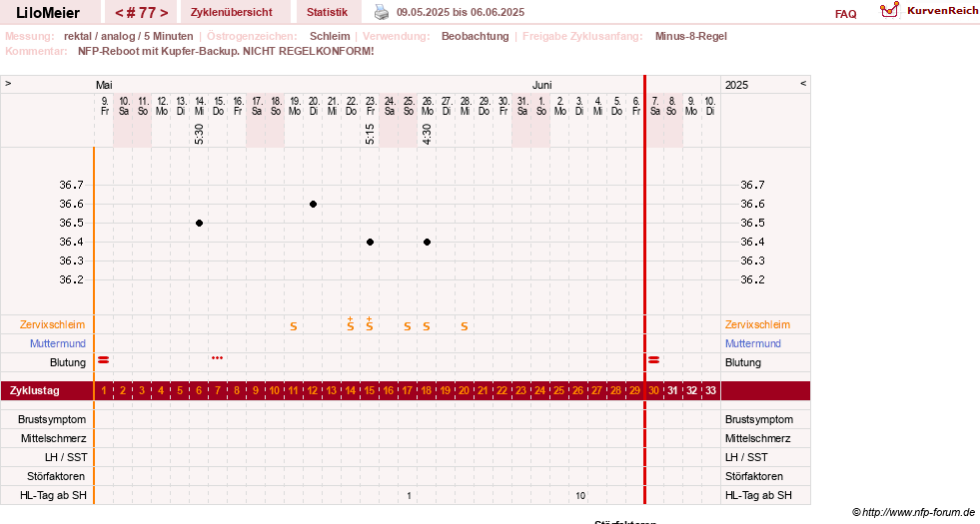Click the left Brustsymptom row label
This screenshot has height=524, width=980.
pyautogui.click(x=52, y=419)
